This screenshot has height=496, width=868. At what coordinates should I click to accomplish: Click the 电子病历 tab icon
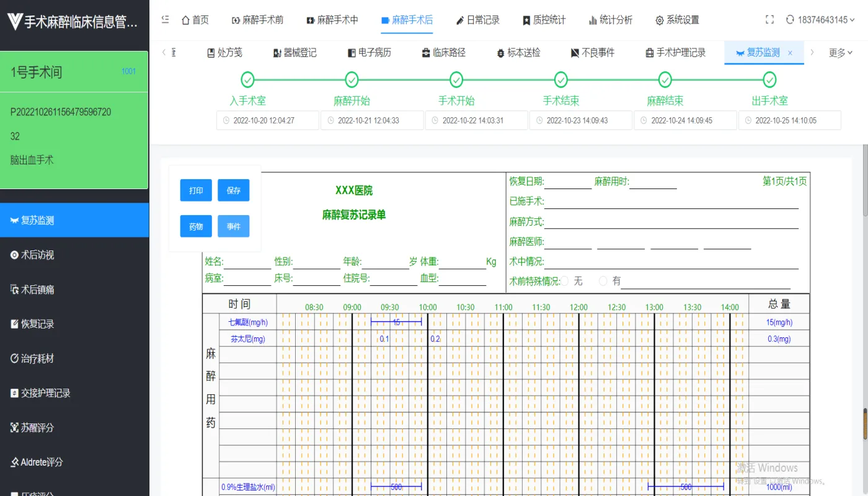(x=352, y=53)
